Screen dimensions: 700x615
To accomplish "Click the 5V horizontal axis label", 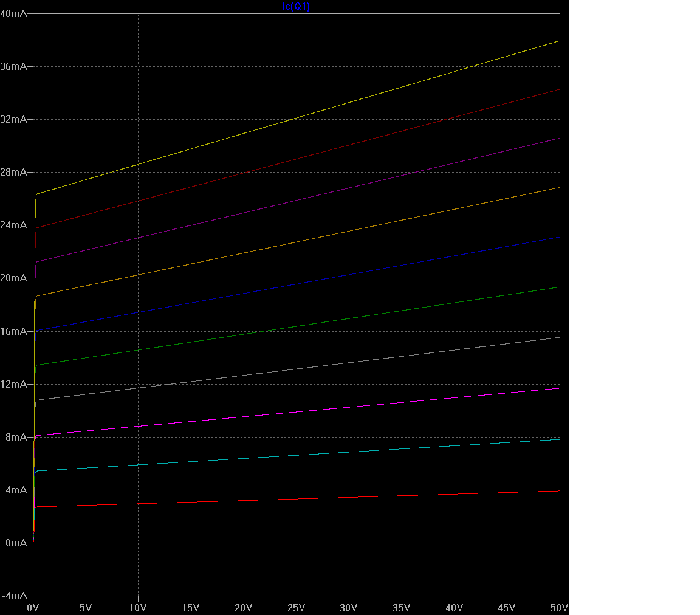I will [86, 608].
